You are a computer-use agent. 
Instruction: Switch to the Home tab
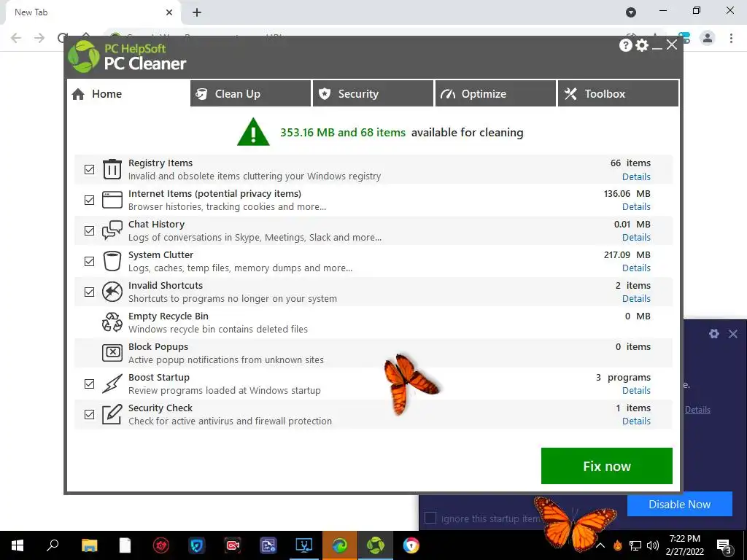coord(128,94)
